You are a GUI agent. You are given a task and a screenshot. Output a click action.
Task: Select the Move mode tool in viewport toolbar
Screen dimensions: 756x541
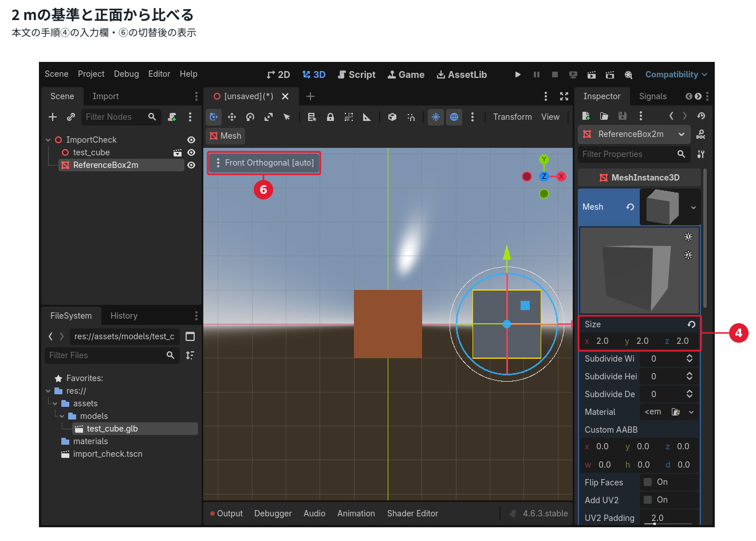pyautogui.click(x=232, y=117)
